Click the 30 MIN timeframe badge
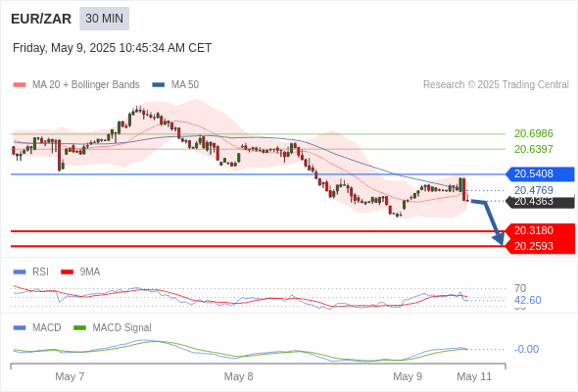The height and width of the screenshot is (392, 578). (104, 19)
